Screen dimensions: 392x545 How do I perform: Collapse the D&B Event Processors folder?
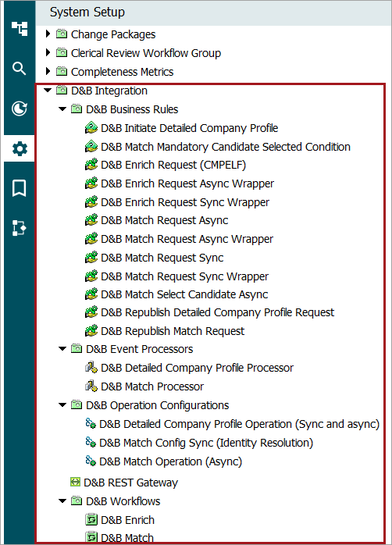[62, 348]
